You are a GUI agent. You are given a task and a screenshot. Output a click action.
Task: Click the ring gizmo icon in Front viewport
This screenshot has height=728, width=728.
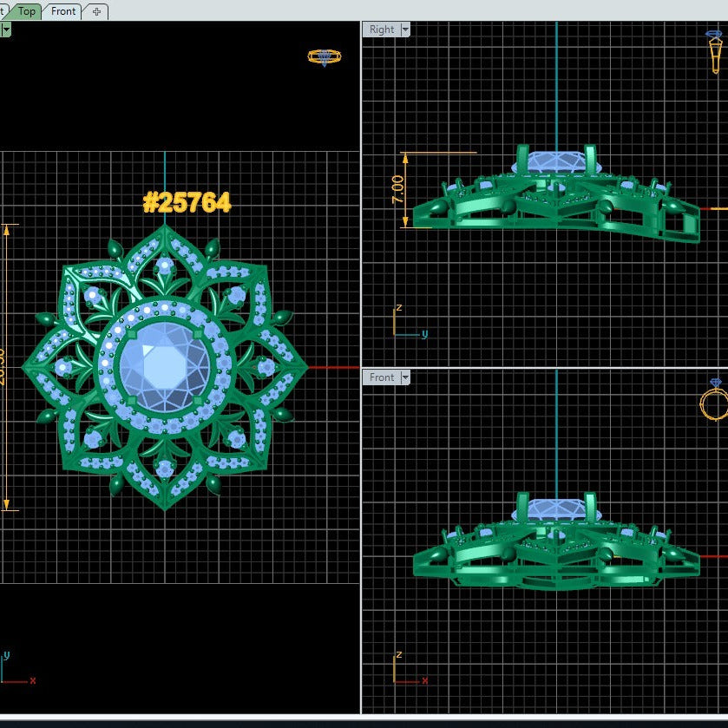click(x=713, y=401)
